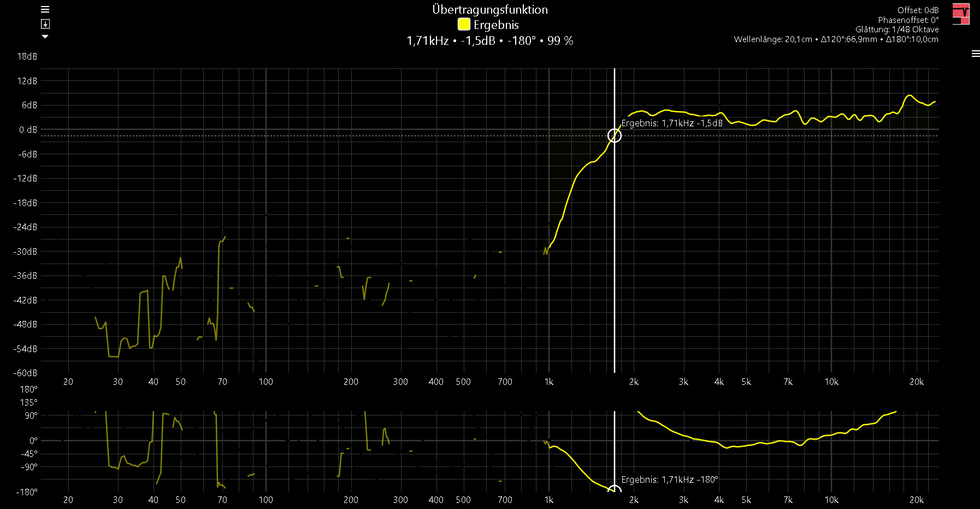The width and height of the screenshot is (980, 509).
Task: Click the cursor readout 1,71kHz -1,5dB header
Action: [489, 41]
